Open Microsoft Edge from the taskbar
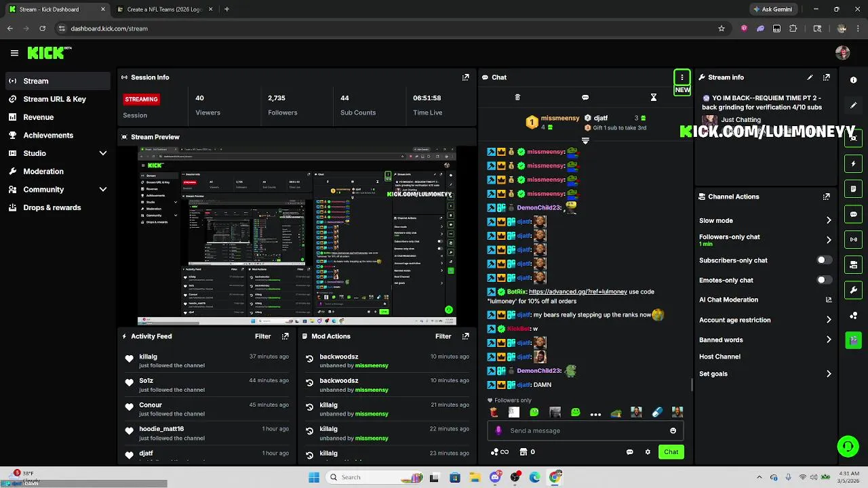868x488 pixels. [x=534, y=477]
